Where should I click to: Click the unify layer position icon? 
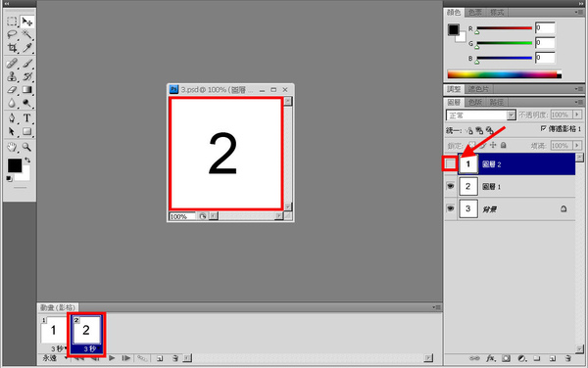(469, 130)
